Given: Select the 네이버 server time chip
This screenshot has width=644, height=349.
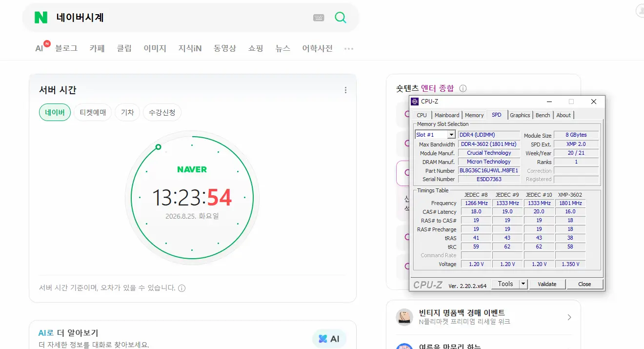Looking at the screenshot, I should [x=55, y=112].
